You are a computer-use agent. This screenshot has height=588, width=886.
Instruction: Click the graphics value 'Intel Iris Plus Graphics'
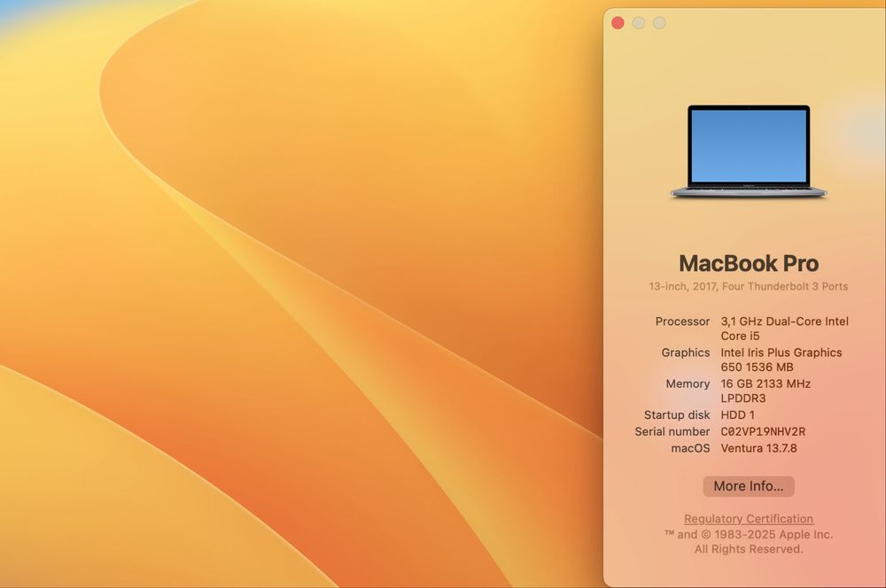781,352
